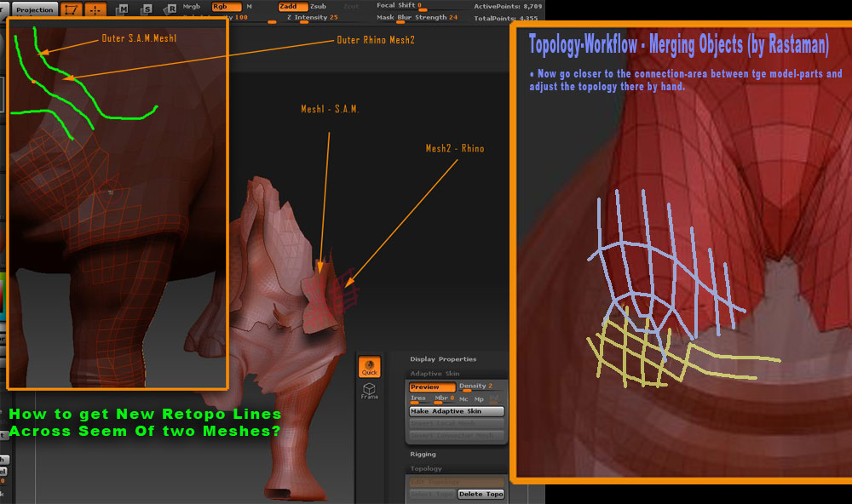Screen dimensions: 852x504
Task: Select the Draw mode crosshair icon
Action: 95,9
